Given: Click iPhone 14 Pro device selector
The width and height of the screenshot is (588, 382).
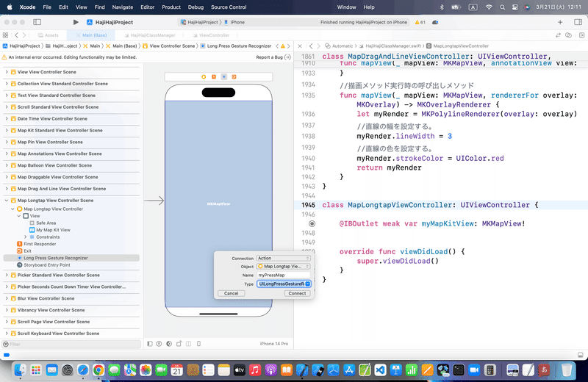Looking at the screenshot, I should 273,343.
